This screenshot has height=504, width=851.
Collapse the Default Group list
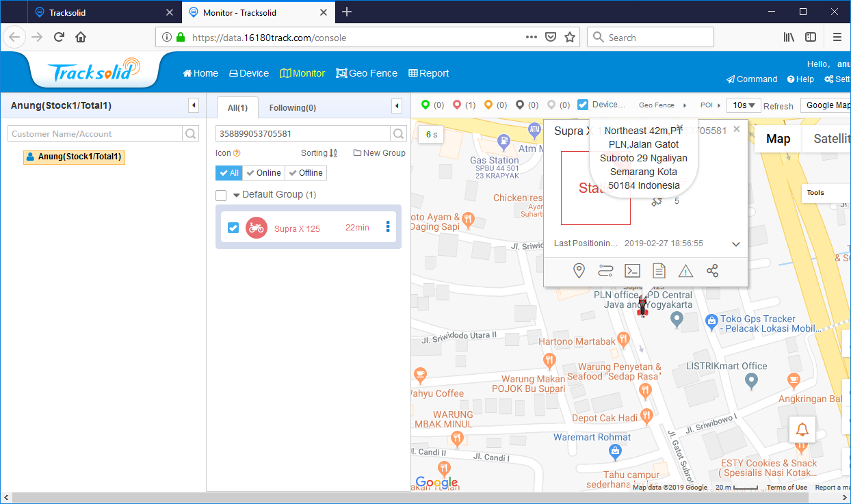click(x=236, y=194)
